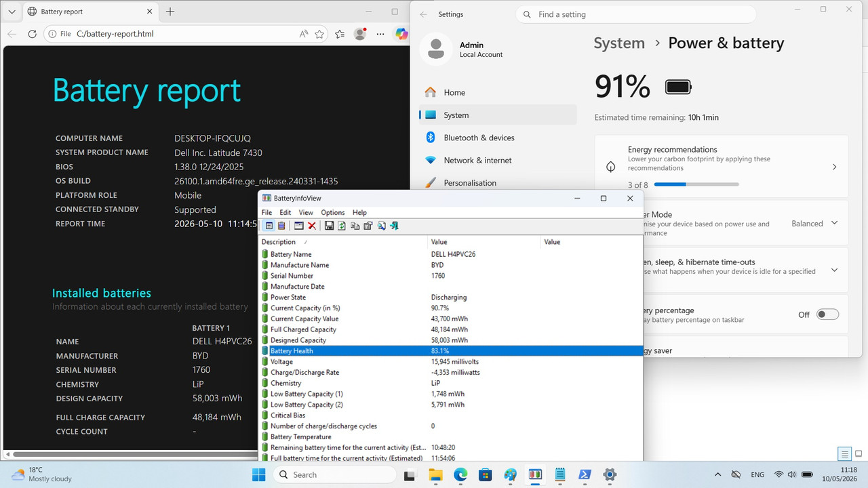Select the Charge/Discharge Rate row
Image resolution: width=868 pixels, height=488 pixels.
pyautogui.click(x=452, y=373)
